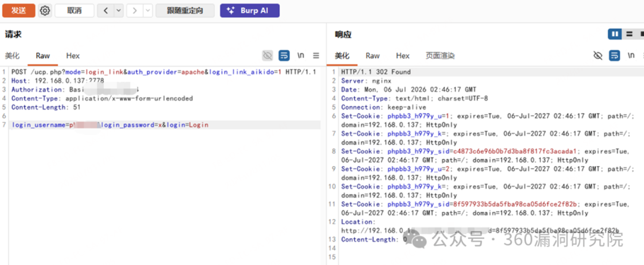Switch the request panel to the 美化 tab
This screenshot has width=644, height=265.
click(x=12, y=56)
